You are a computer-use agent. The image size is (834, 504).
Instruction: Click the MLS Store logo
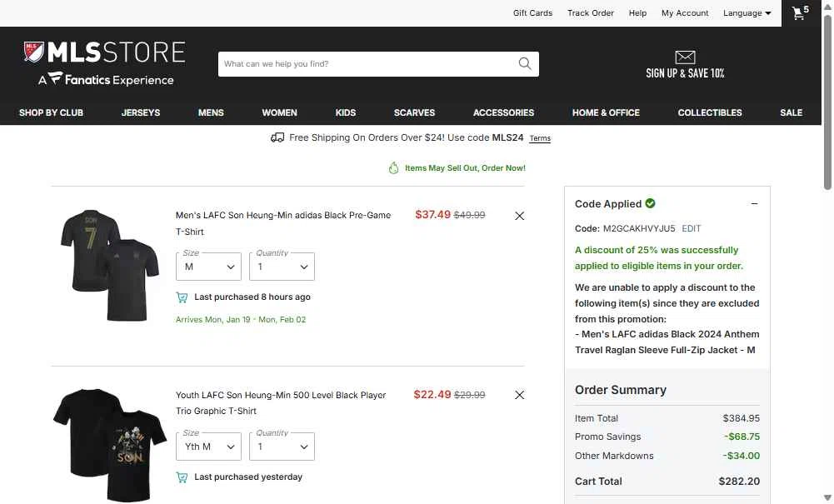coord(104,64)
